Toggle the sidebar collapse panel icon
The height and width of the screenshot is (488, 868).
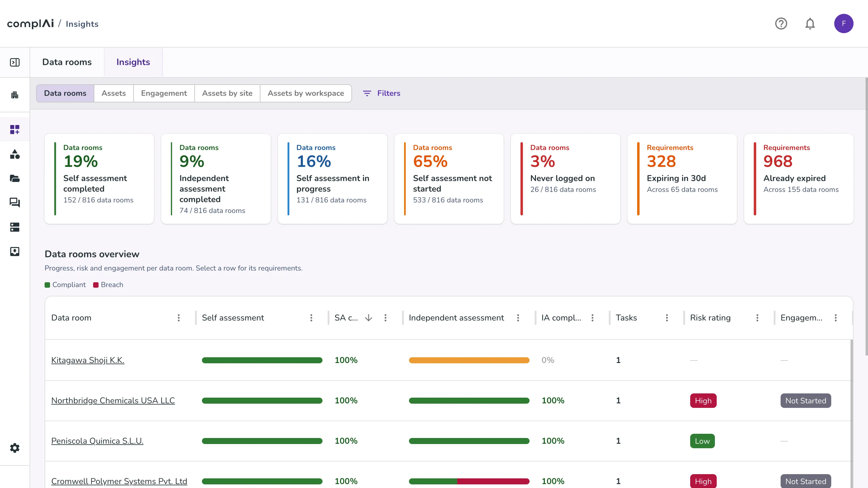point(15,62)
